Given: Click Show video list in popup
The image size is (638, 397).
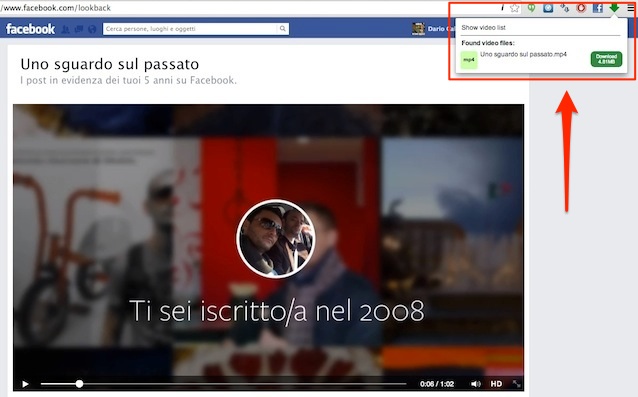Looking at the screenshot, I should [483, 28].
